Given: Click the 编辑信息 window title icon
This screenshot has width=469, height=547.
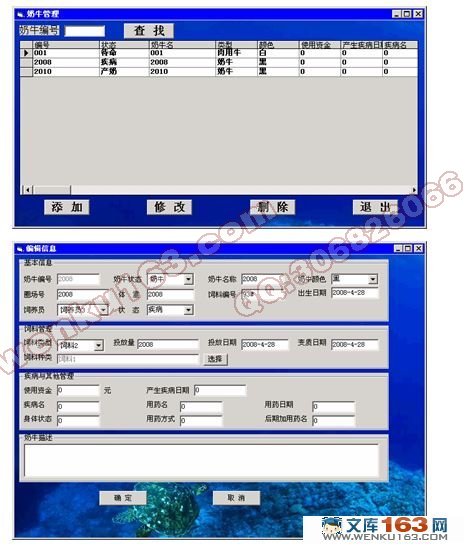Looking at the screenshot, I should point(20,250).
